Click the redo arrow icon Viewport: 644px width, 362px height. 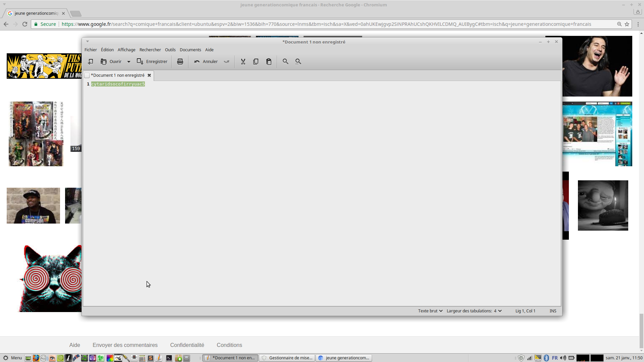227,62
